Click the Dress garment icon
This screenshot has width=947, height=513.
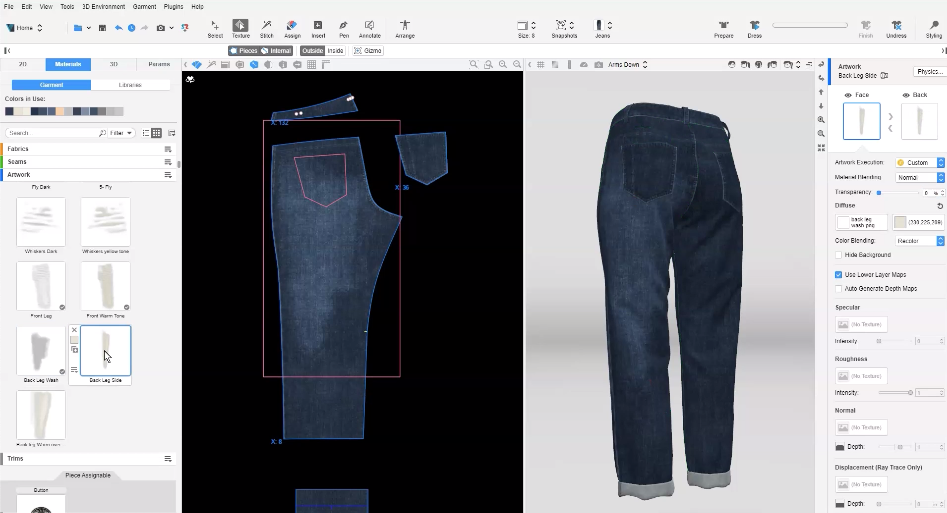click(754, 28)
